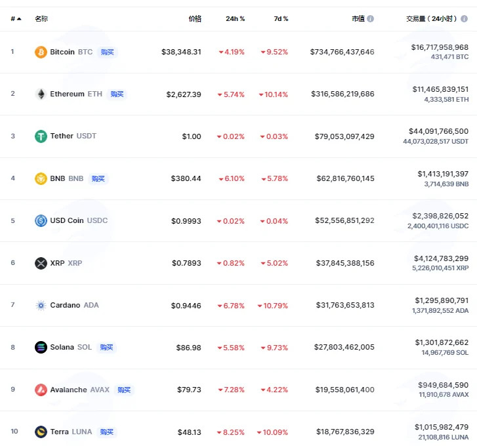
Task: Click the Terra LUNA logo icon
Action: tap(41, 432)
